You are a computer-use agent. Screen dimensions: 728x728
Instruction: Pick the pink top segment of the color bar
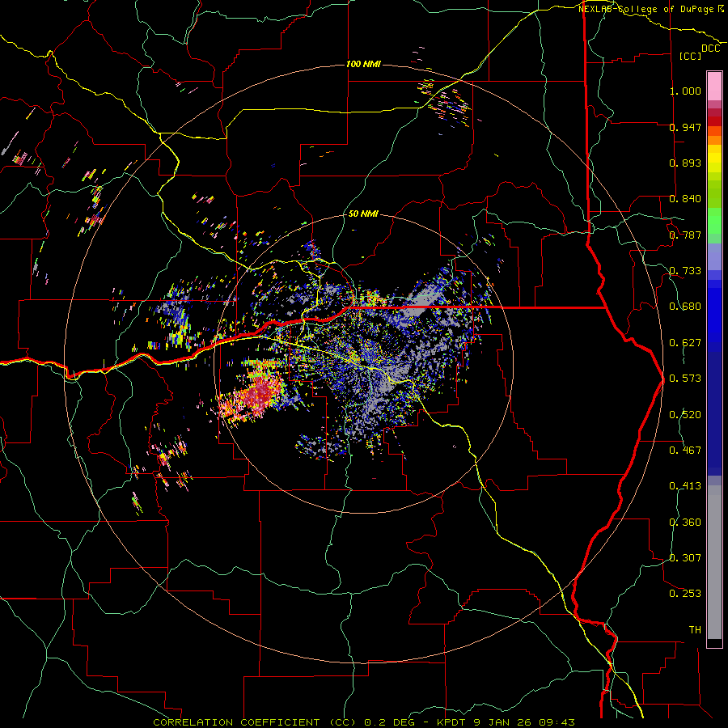pyautogui.click(x=714, y=86)
